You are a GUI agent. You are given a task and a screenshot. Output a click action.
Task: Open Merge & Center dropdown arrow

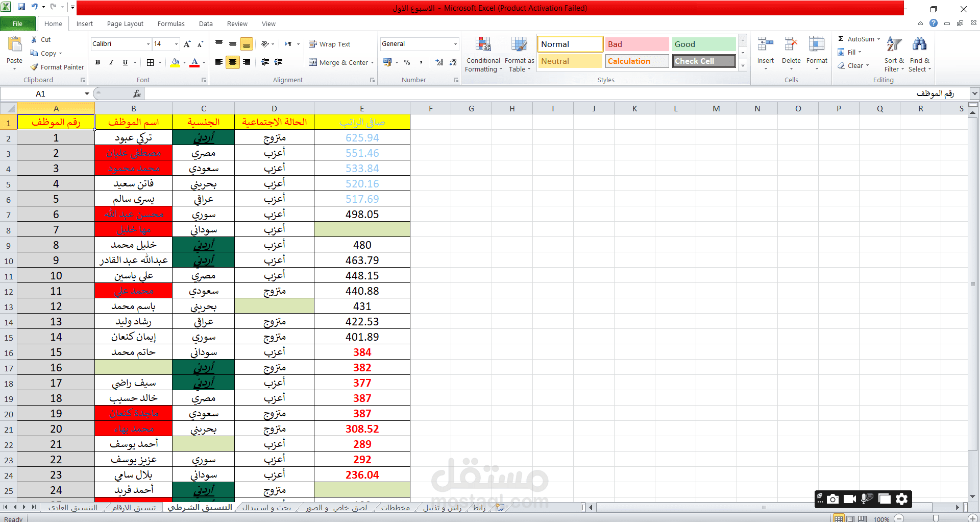click(x=373, y=62)
